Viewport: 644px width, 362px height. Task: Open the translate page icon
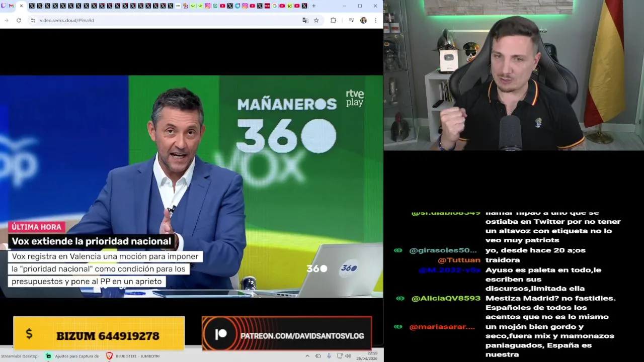tap(305, 20)
